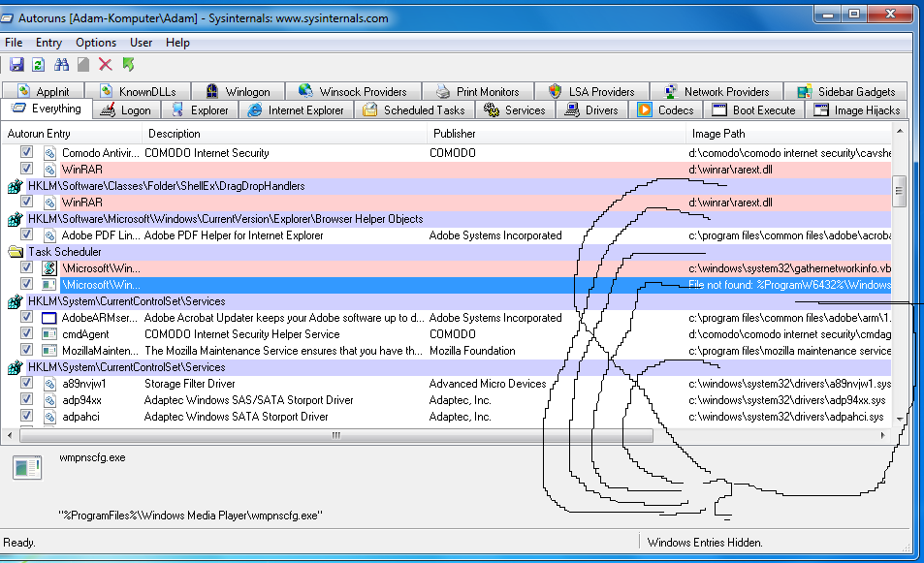Sort by the Image Path column header
Screen dimensions: 924x563
pos(789,134)
